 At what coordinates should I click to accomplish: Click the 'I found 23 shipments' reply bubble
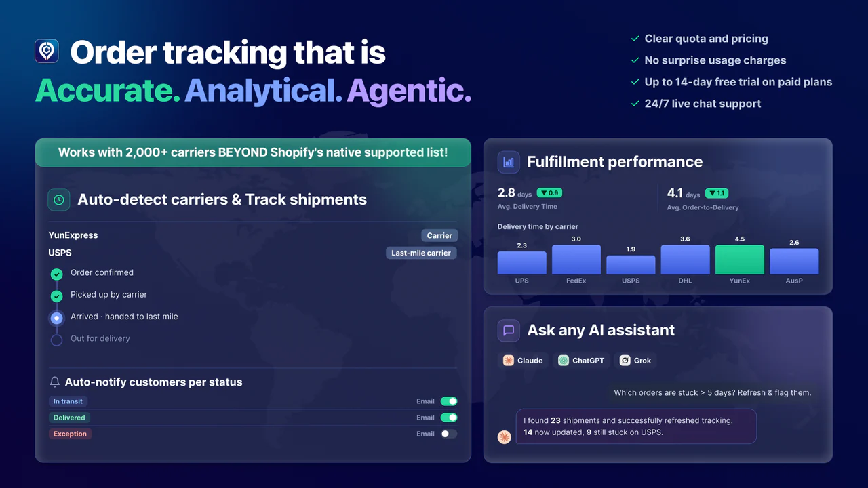(x=636, y=426)
